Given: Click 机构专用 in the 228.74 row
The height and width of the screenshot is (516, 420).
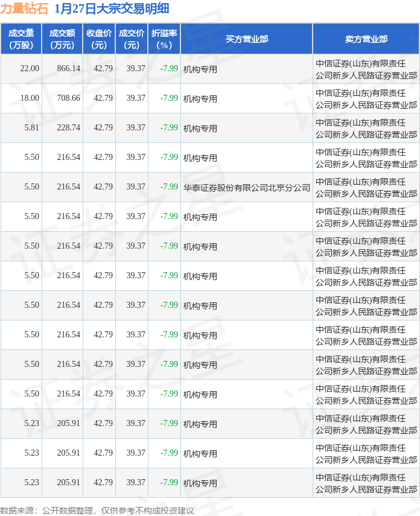Looking at the screenshot, I should pos(200,129).
